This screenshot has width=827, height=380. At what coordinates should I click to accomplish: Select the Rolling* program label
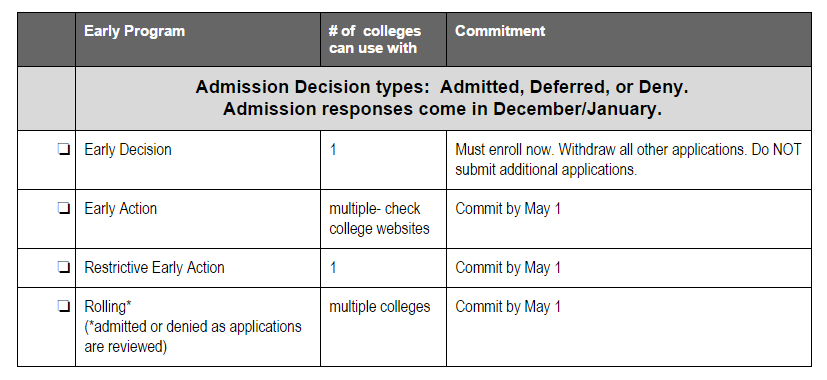coord(108,307)
